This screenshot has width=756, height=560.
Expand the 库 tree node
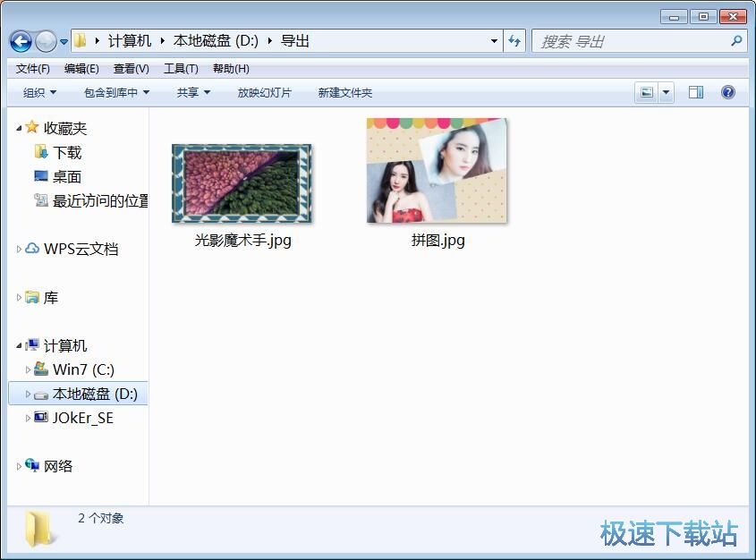[x=19, y=297]
